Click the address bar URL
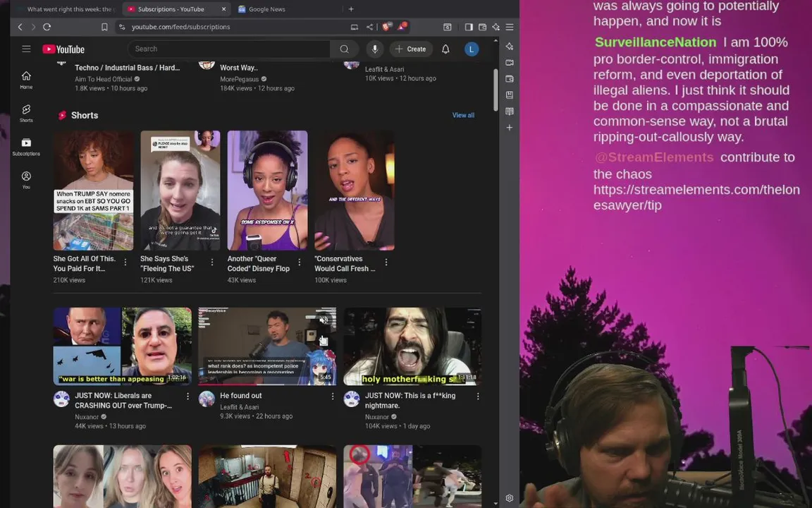This screenshot has height=508, width=812. point(180,27)
